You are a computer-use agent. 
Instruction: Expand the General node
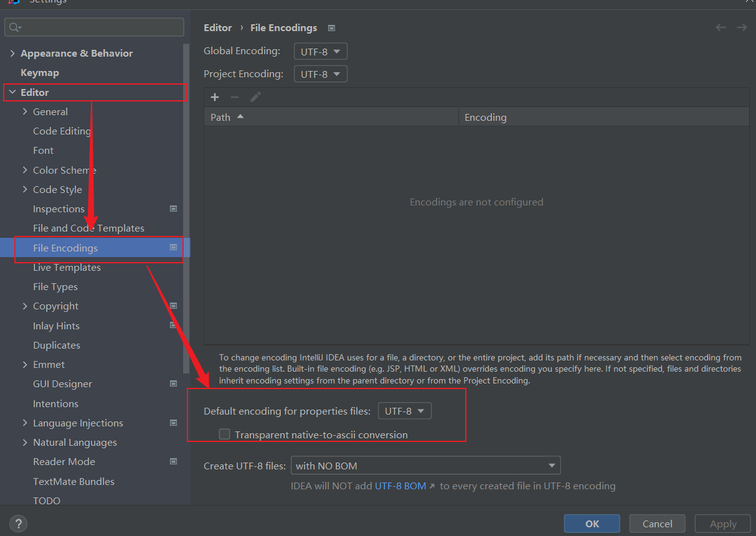pyautogui.click(x=25, y=111)
